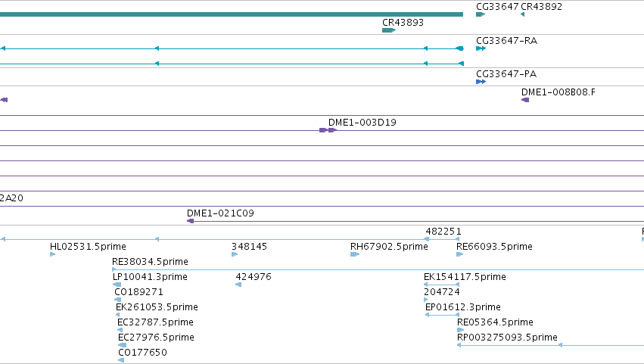
Task: Click the RE38034.5prime label
Action: [150, 262]
